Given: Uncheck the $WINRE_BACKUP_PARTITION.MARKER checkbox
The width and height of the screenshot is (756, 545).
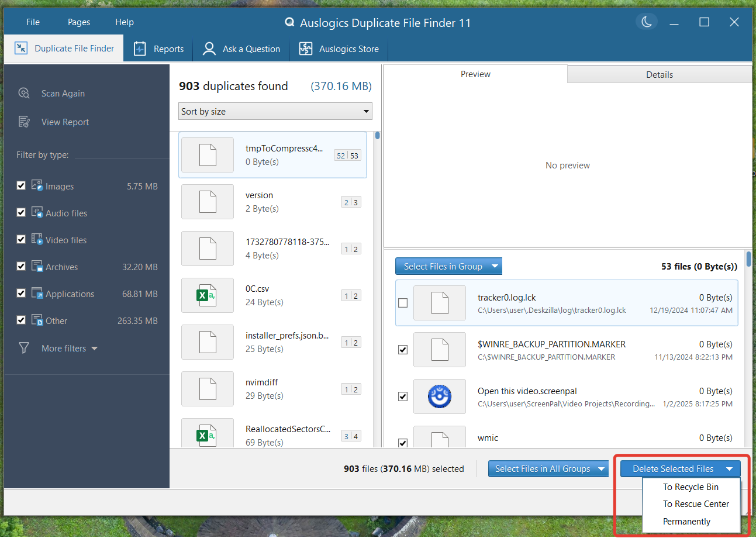Looking at the screenshot, I should (x=403, y=350).
